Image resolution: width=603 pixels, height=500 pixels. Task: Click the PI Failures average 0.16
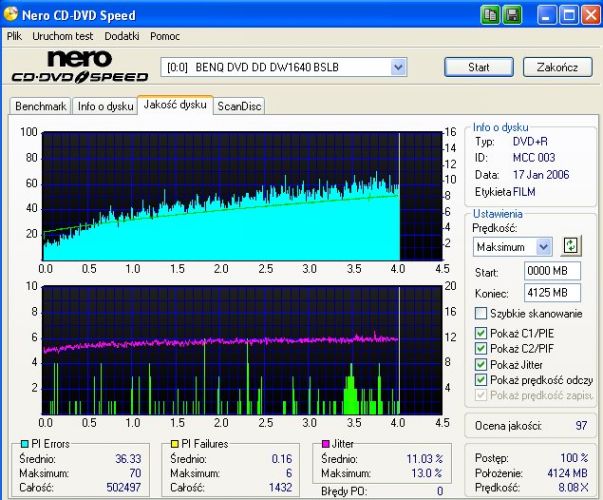point(282,459)
